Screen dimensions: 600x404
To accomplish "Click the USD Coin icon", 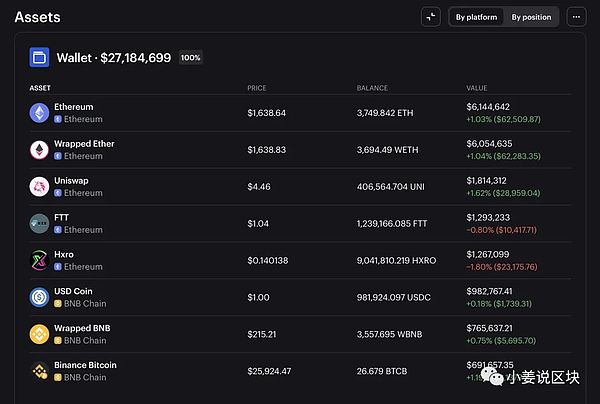I will pos(39,297).
